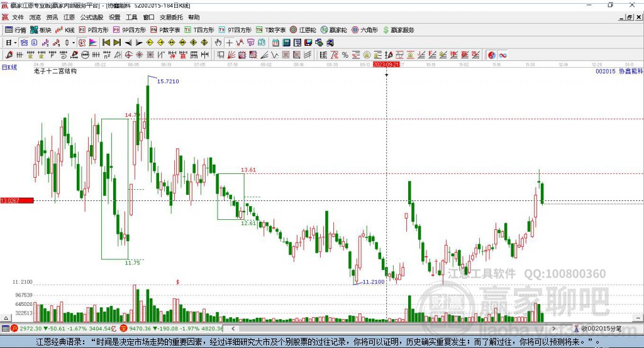Click the red-blue yin-yang icon
Screen dimensions: 644x348
(x=492, y=55)
